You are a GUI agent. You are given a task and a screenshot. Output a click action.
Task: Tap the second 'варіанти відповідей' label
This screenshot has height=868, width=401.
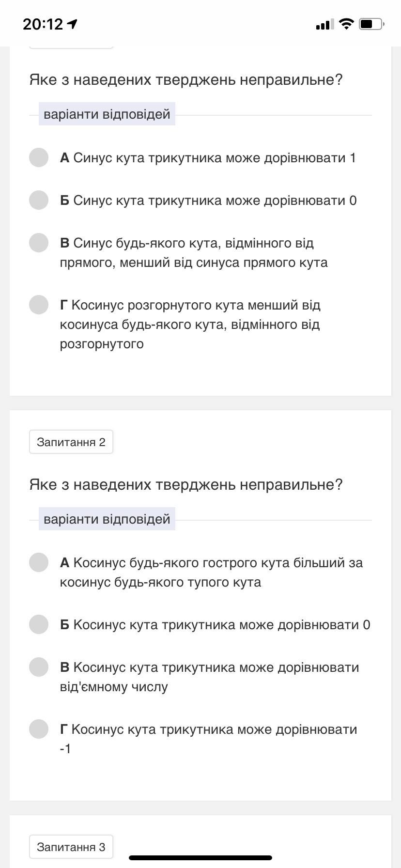point(107,519)
